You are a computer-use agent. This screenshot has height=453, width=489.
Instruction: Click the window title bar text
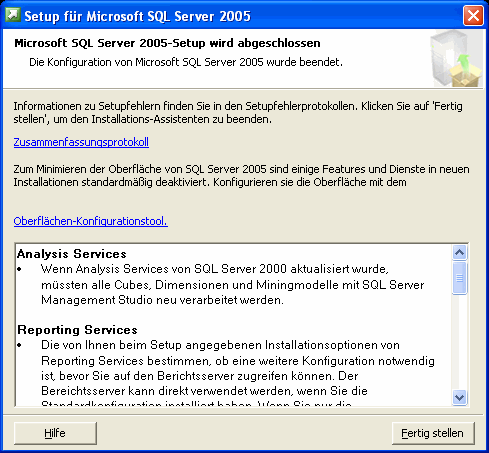tap(137, 16)
